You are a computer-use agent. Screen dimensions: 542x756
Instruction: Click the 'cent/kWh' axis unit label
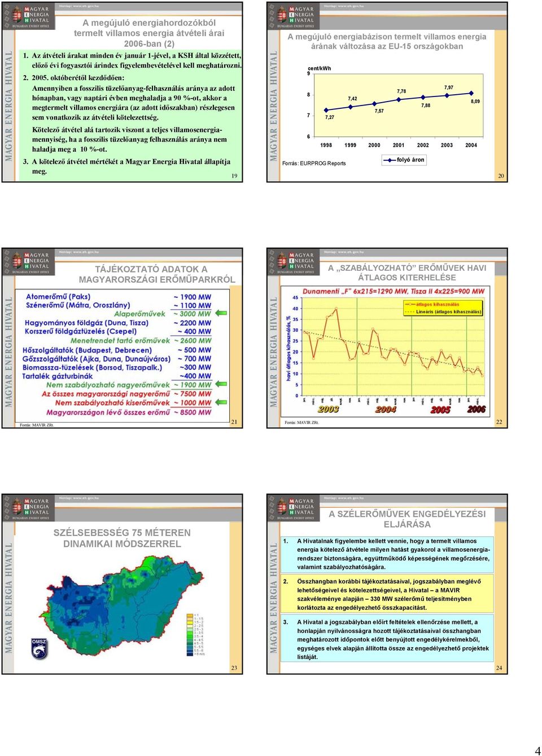point(320,68)
